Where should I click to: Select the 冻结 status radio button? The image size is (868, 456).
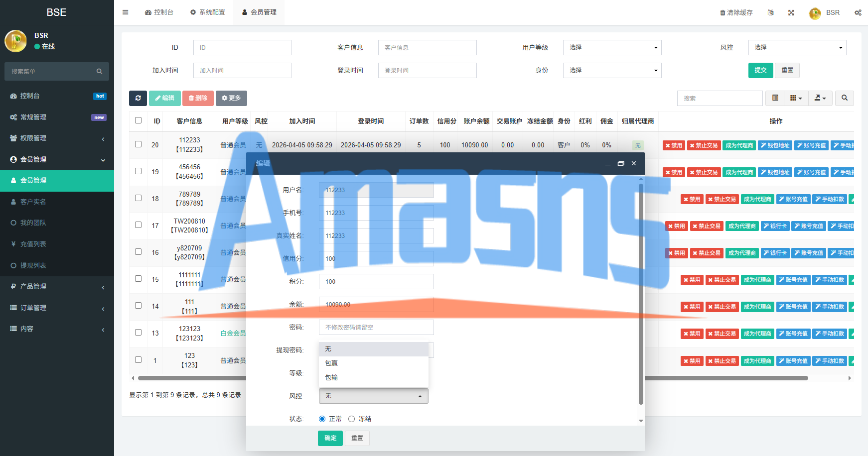point(351,419)
